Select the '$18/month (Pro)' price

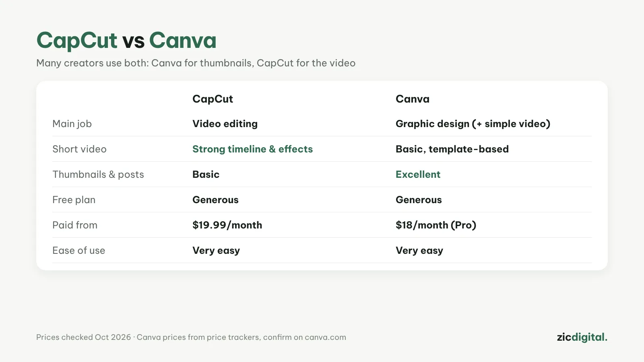(436, 225)
